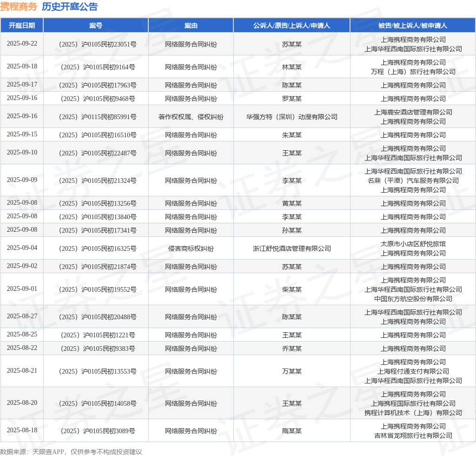Click plaintiff name 柴某某

[x=292, y=289]
